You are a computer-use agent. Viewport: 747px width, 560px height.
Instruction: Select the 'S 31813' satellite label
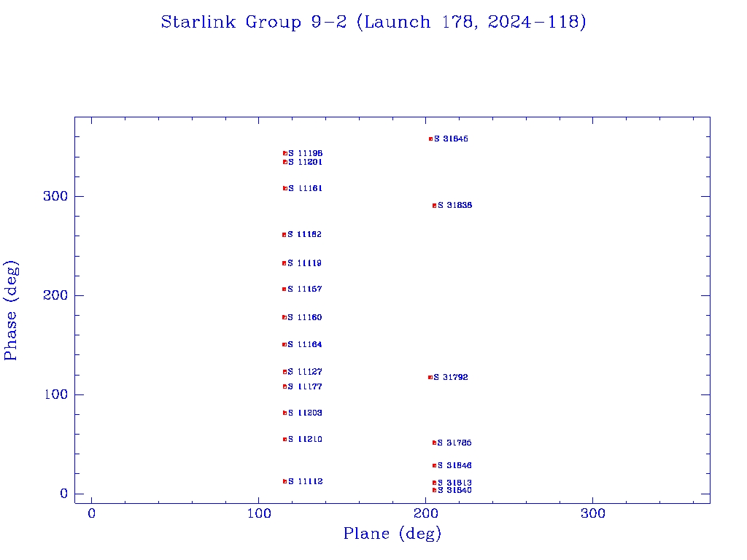point(454,483)
